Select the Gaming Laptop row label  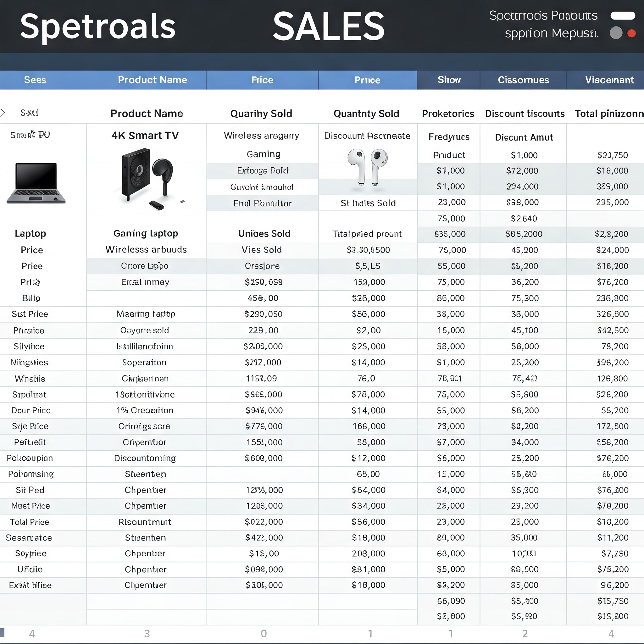pyautogui.click(x=146, y=233)
